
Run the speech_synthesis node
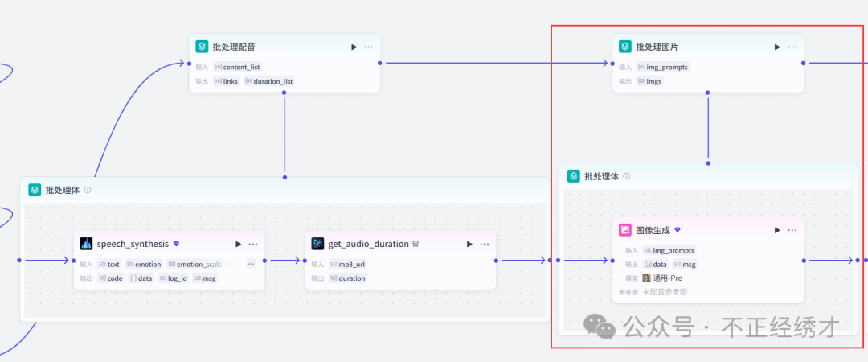click(x=238, y=244)
